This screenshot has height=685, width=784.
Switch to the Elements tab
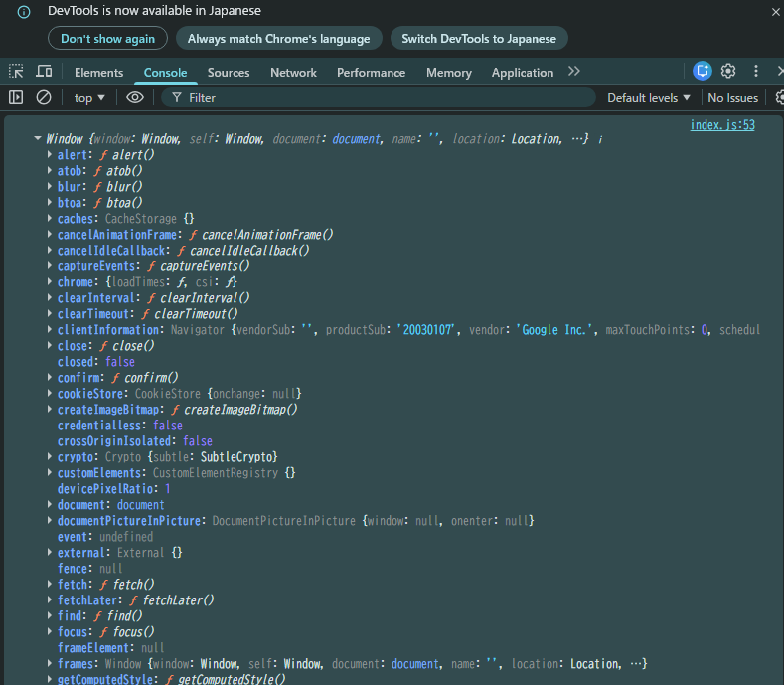(99, 73)
